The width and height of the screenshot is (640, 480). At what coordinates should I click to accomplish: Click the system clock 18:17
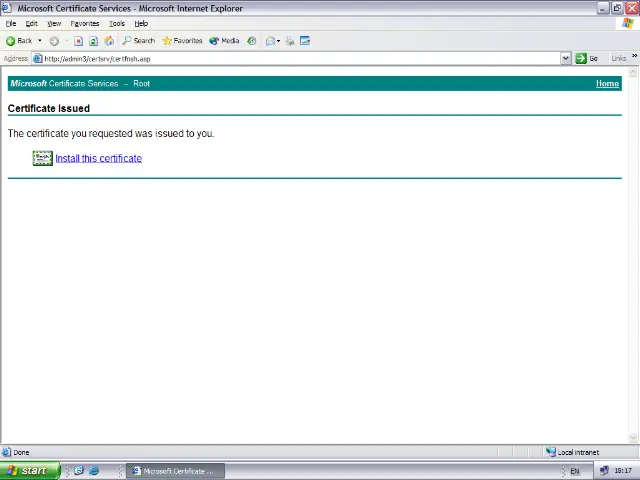pos(623,471)
